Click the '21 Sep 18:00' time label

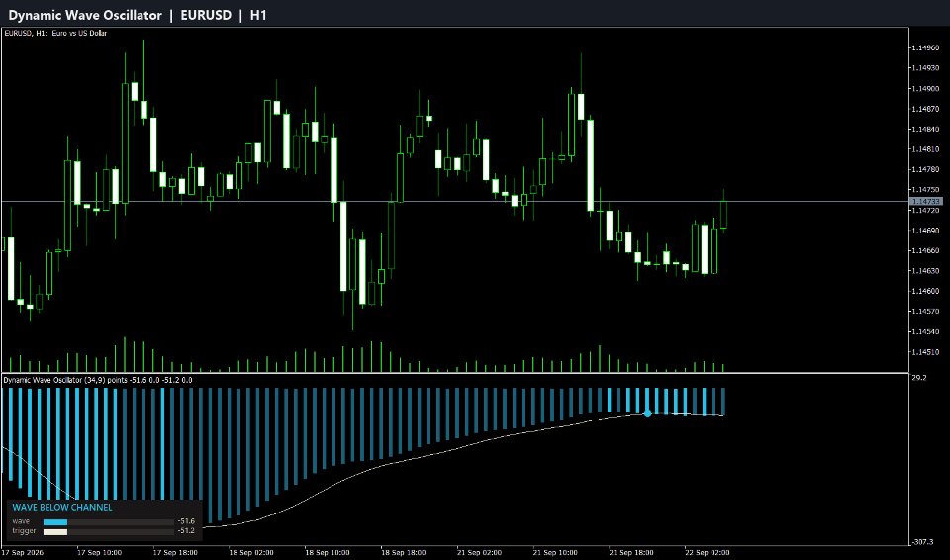[631, 553]
